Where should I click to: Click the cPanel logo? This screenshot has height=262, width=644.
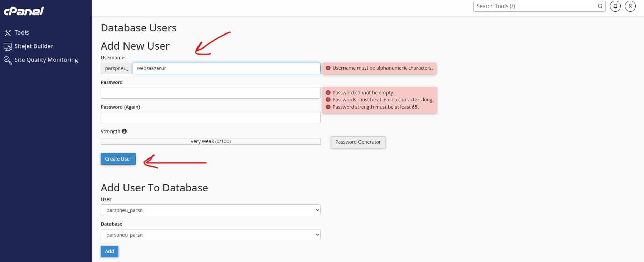[x=24, y=11]
